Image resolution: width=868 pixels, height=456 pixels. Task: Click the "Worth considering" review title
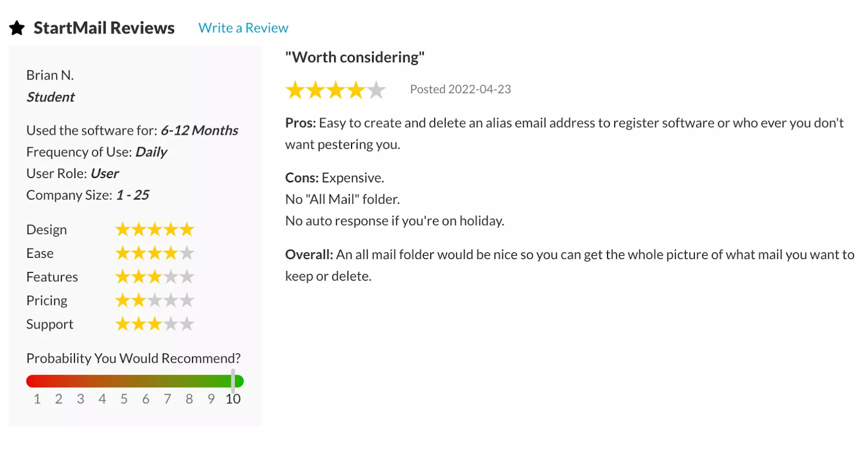355,57
